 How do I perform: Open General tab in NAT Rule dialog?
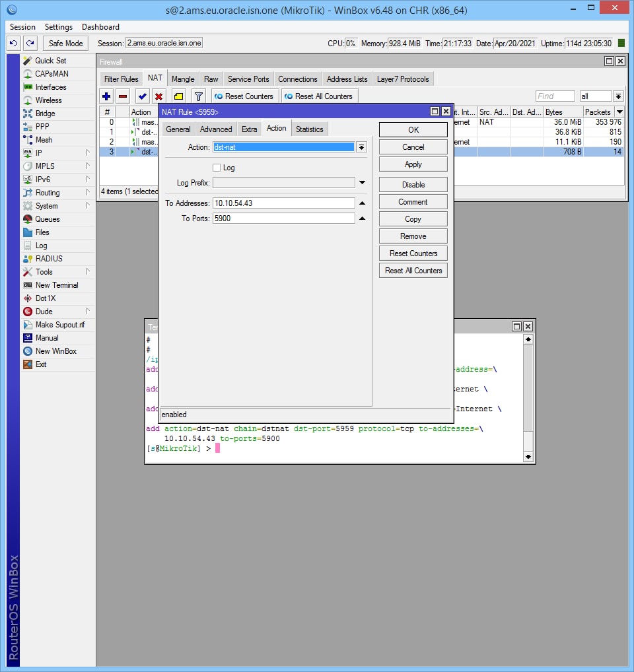[178, 129]
